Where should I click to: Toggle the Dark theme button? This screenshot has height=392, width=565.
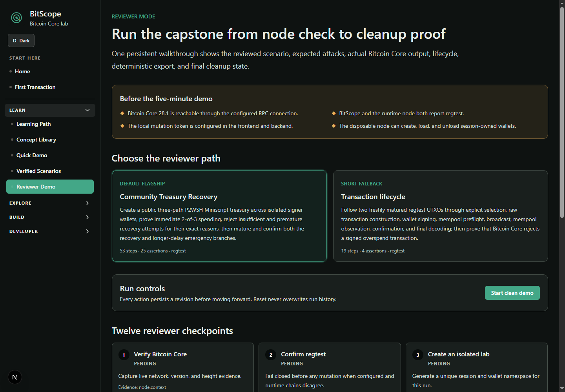point(21,41)
